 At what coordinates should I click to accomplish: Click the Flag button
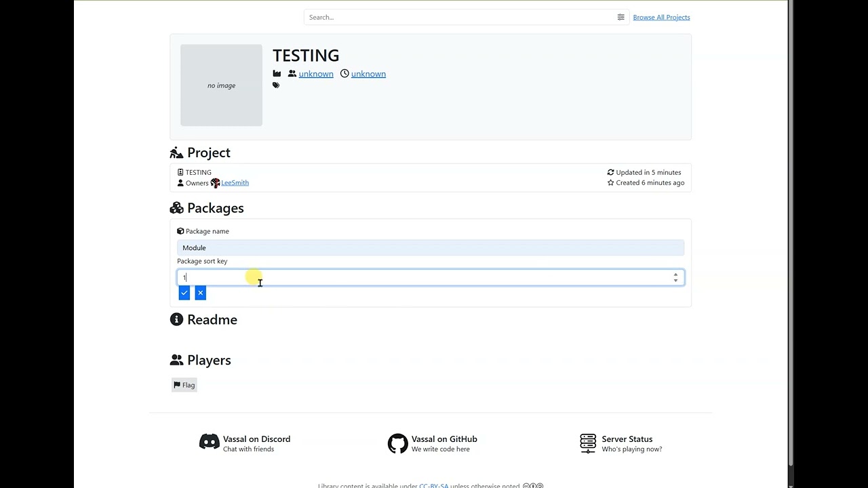pyautogui.click(x=184, y=385)
